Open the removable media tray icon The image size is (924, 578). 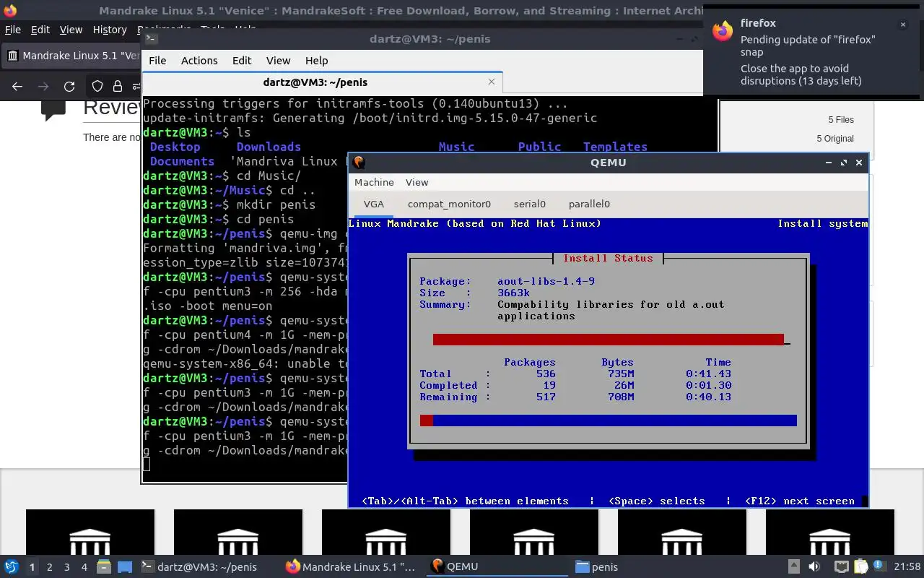click(x=793, y=566)
